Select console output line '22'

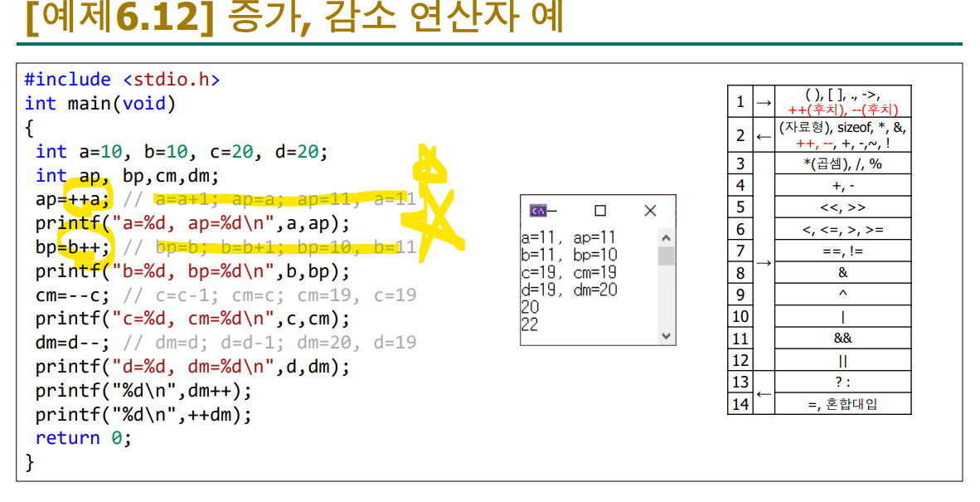529,324
